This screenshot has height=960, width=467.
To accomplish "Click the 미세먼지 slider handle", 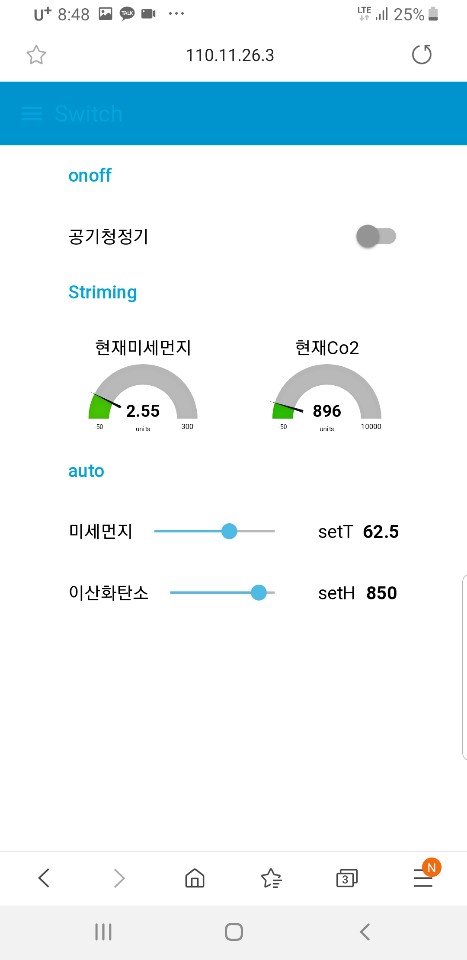I will [x=229, y=531].
